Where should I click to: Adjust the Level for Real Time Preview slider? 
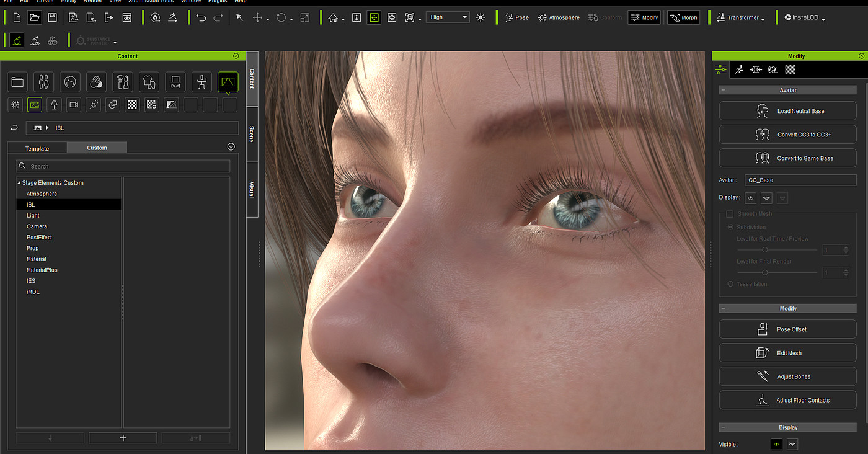click(x=765, y=250)
